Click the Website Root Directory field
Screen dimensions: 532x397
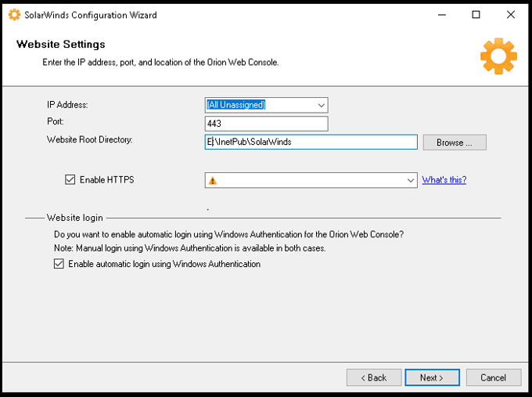click(311, 142)
